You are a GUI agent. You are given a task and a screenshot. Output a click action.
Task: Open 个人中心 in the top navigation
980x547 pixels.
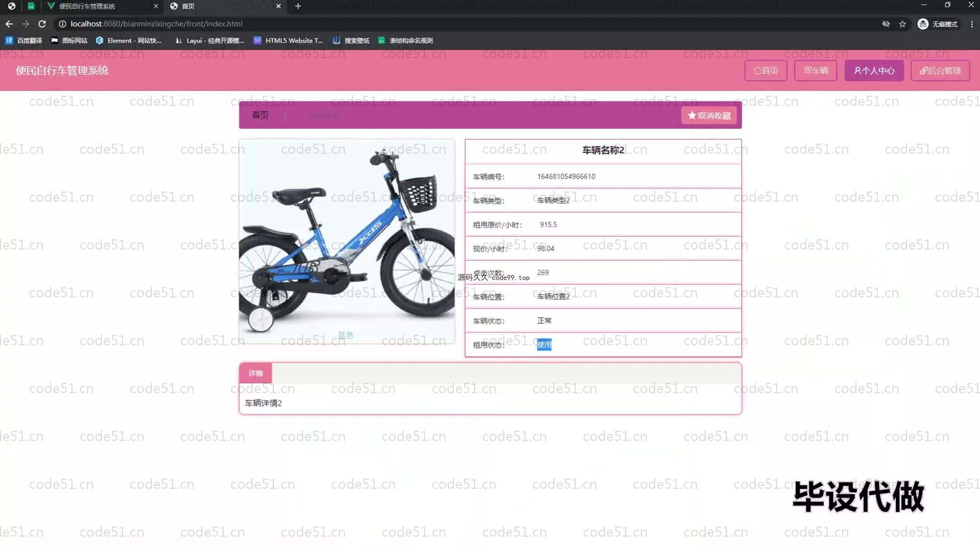(874, 70)
